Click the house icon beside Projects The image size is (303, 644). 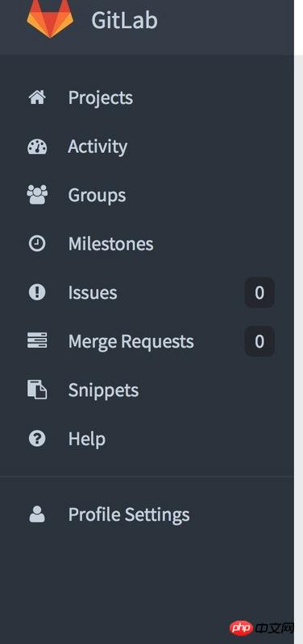tap(37, 97)
